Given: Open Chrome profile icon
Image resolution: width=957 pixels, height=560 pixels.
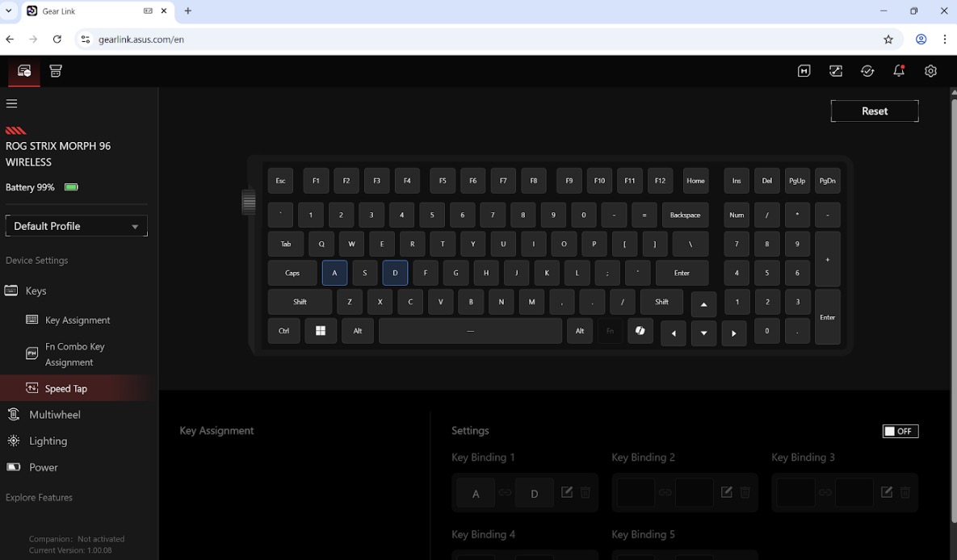Looking at the screenshot, I should [x=921, y=39].
